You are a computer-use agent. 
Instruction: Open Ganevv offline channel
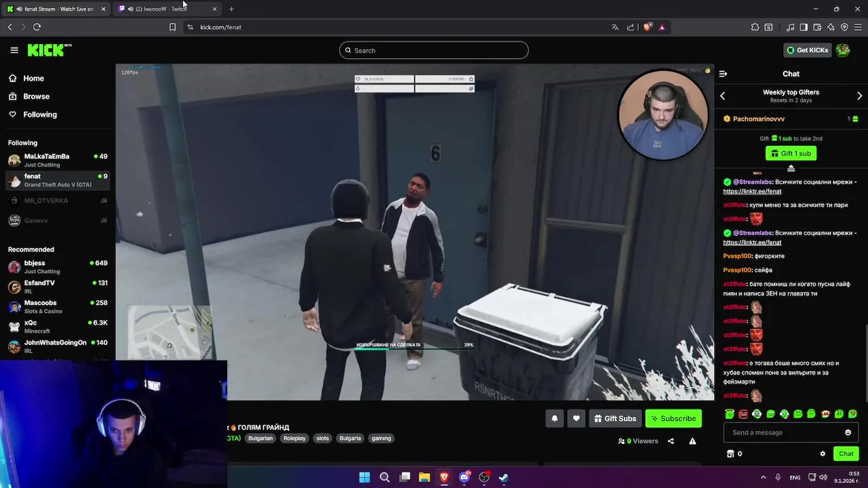pos(58,220)
